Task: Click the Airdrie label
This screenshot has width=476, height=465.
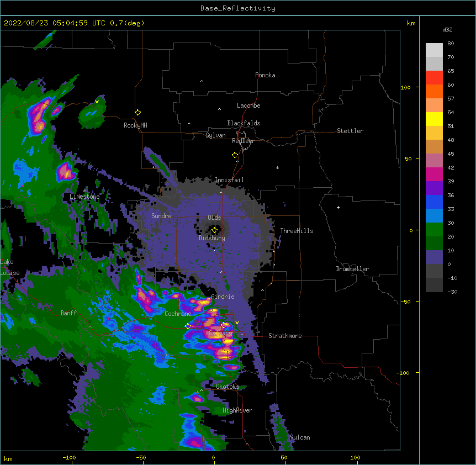Action: 223,297
